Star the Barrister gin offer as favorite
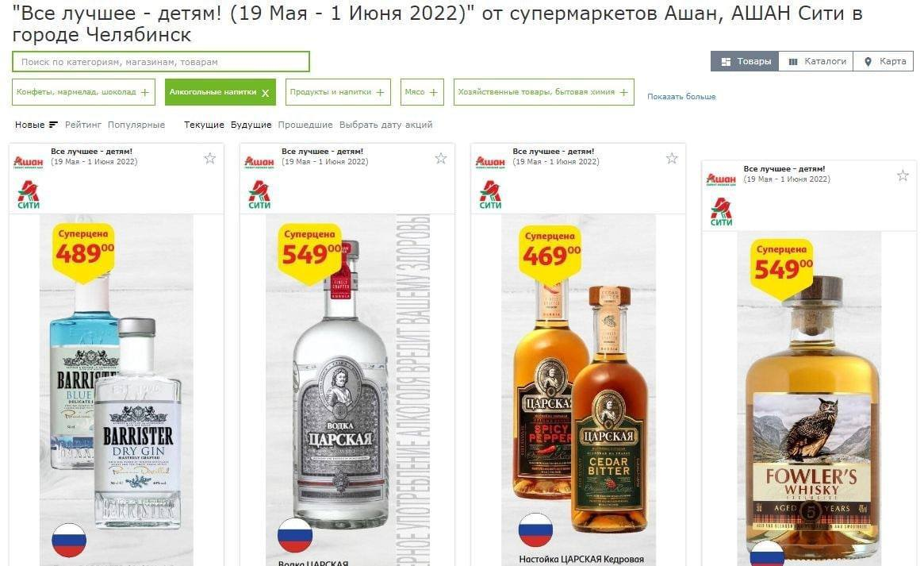Screen dimensions: 924x566 click(x=210, y=158)
